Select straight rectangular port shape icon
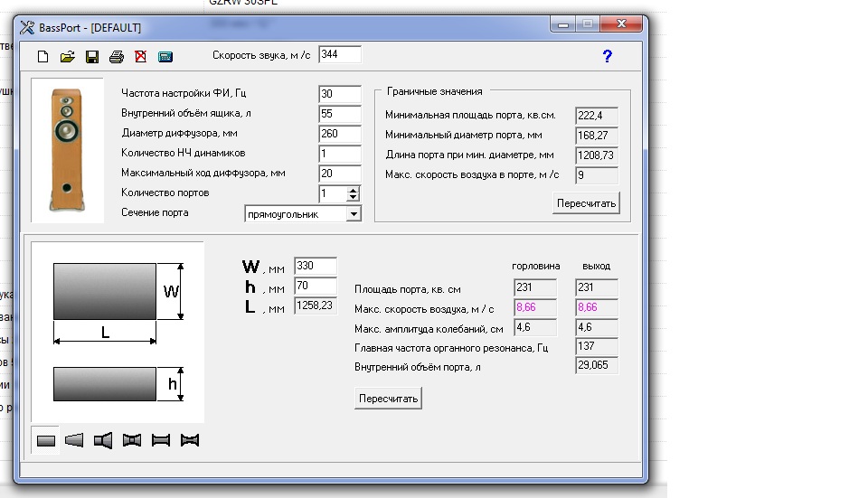Image resolution: width=868 pixels, height=498 pixels. [46, 440]
